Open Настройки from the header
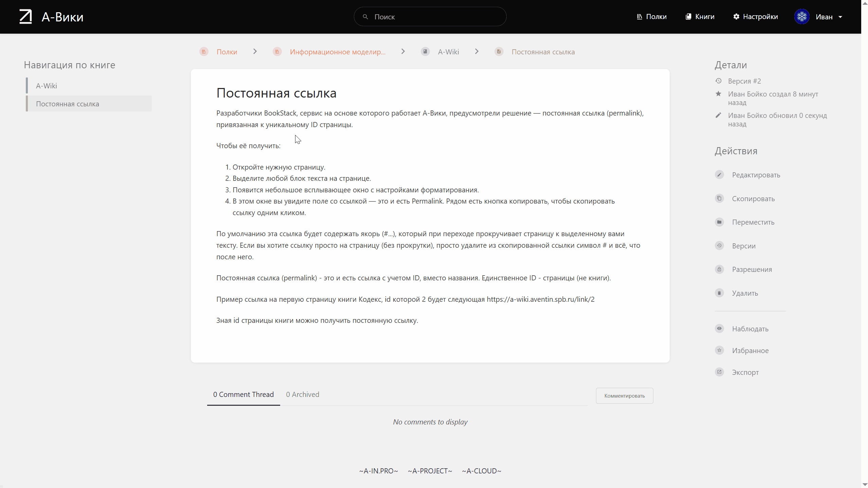 point(755,17)
